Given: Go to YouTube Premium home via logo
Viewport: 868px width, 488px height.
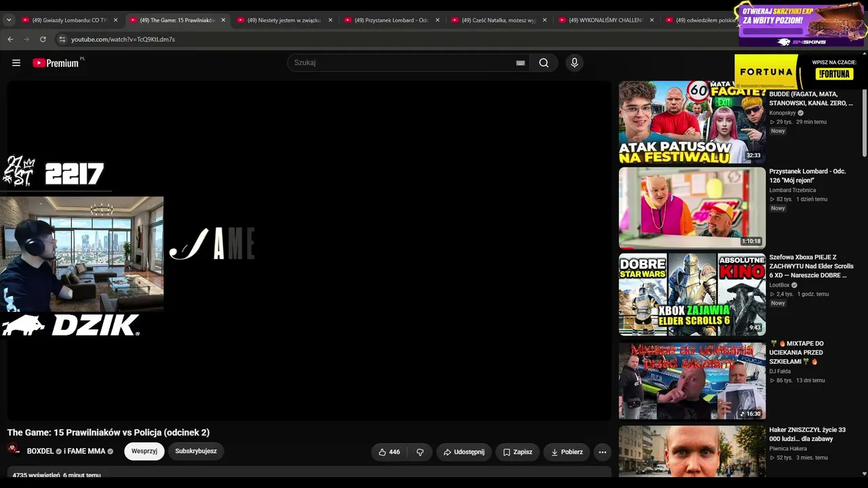Looking at the screenshot, I should (x=56, y=63).
